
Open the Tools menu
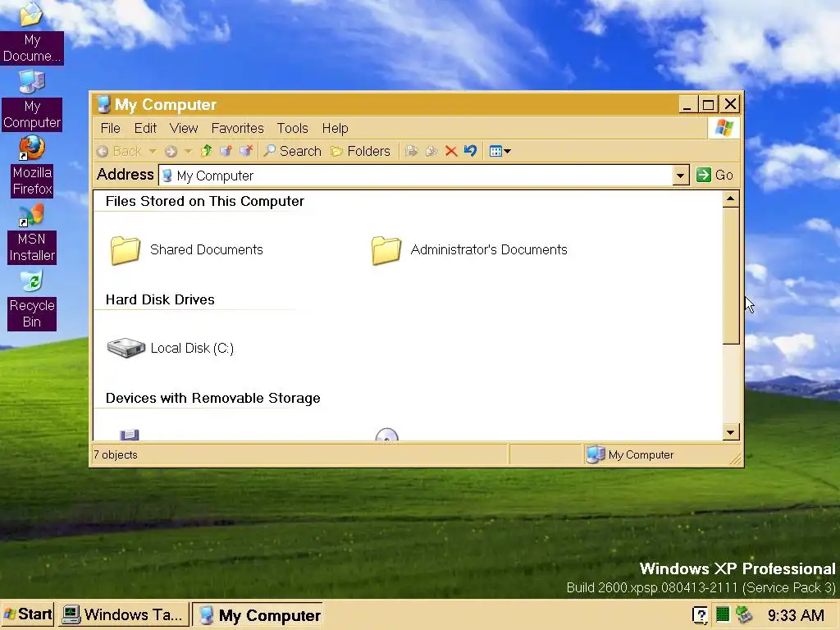pos(293,128)
